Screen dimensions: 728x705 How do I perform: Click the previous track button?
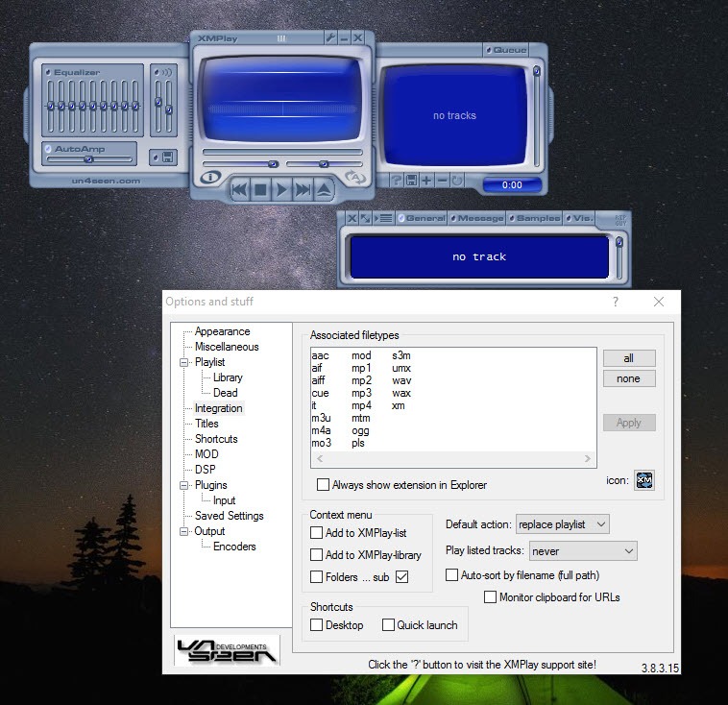pyautogui.click(x=239, y=189)
